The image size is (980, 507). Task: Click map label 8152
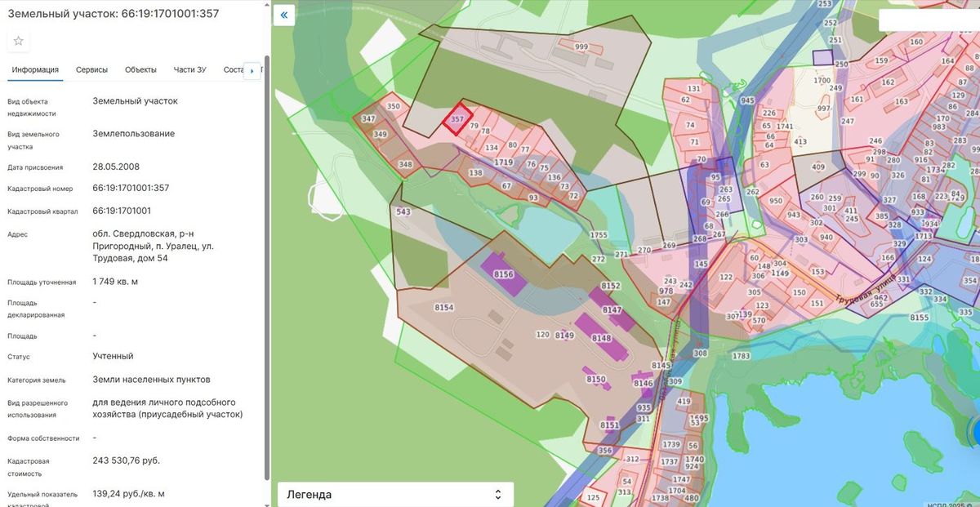610,286
